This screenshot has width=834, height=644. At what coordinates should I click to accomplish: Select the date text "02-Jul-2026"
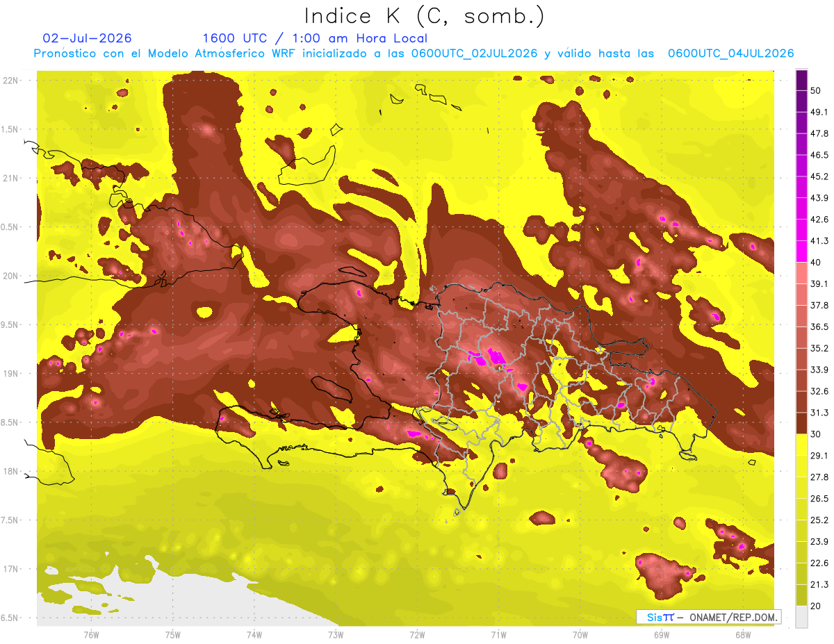click(x=87, y=38)
